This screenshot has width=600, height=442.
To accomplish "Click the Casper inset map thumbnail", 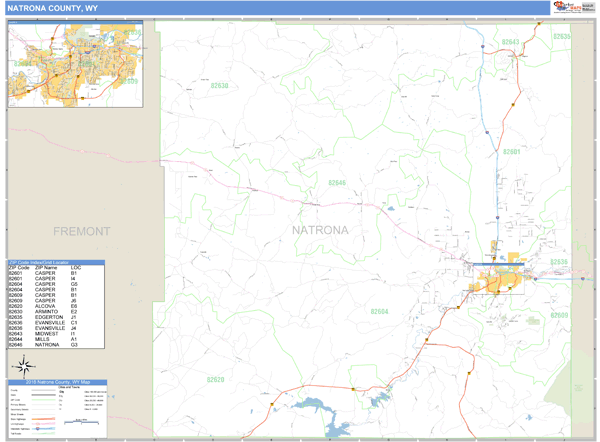I will tap(75, 64).
